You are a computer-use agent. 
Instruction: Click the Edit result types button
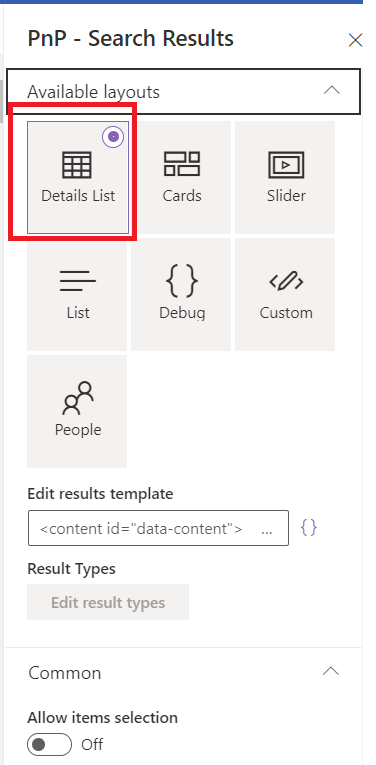point(108,602)
